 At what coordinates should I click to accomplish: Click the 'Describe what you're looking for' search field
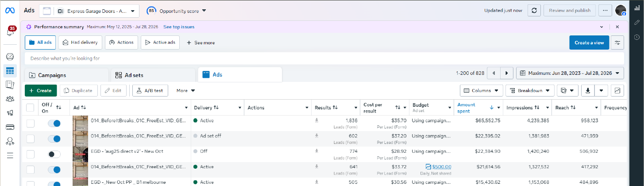324,58
